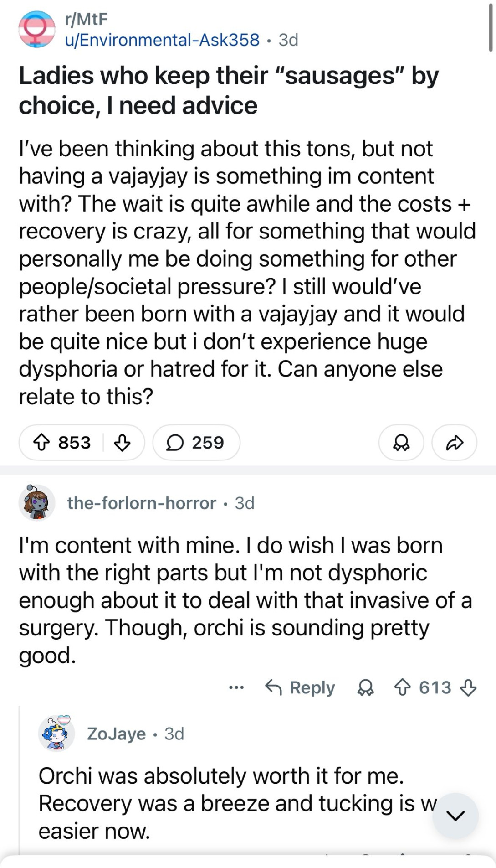Image resolution: width=496 pixels, height=868 pixels.
Task: Upvote the main post
Action: pos(42,443)
